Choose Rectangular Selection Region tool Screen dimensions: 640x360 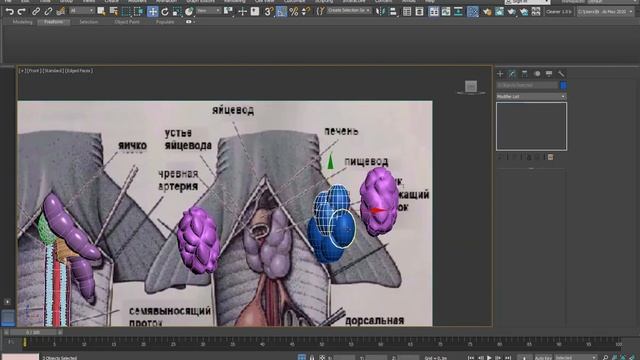coord(127,11)
